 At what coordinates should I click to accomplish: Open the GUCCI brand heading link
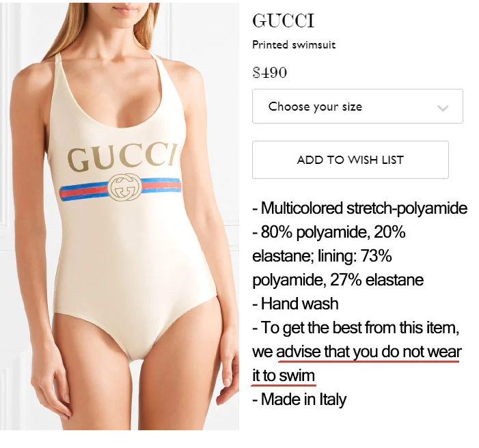283,20
